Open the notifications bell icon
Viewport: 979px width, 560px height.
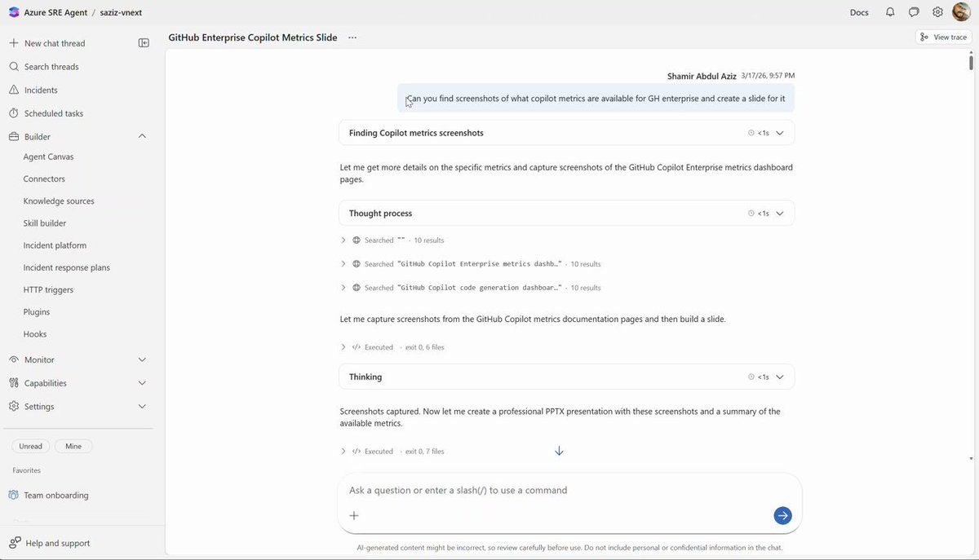[x=890, y=12]
